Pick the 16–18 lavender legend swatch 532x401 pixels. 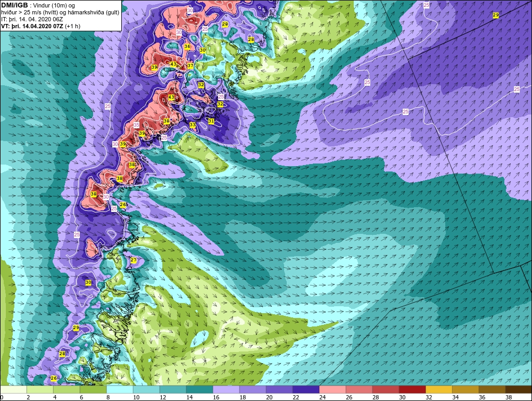tap(226, 389)
